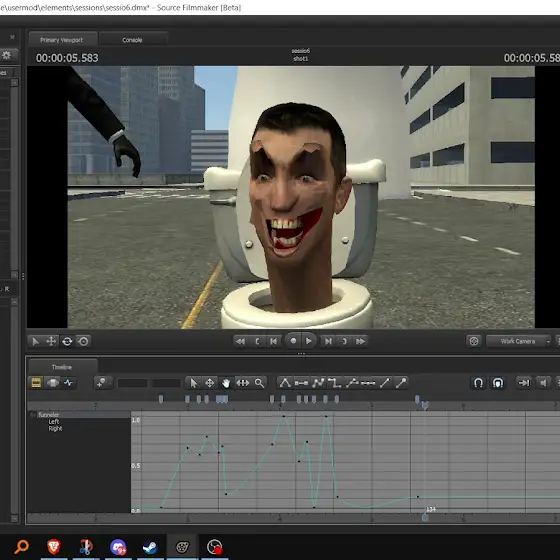
Task: Open the Work Camera dropdown
Action: click(519, 341)
